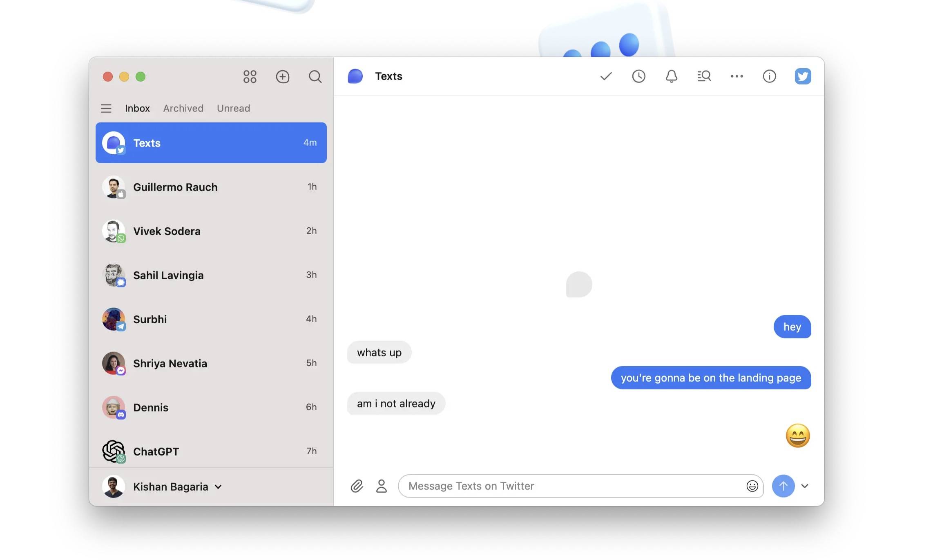This screenshot has width=933, height=560.
Task: Expand the Kishan Bagaria account dropdown
Action: (x=218, y=487)
